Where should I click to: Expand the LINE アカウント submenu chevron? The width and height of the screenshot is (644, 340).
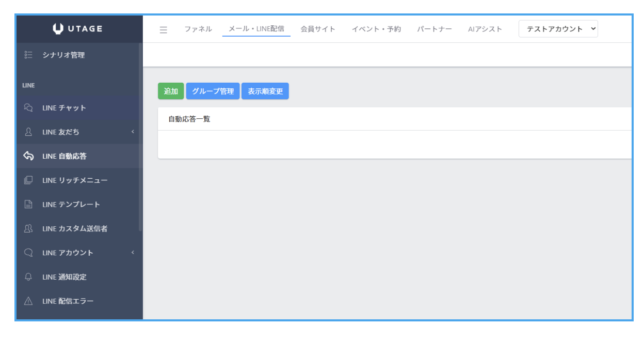(133, 253)
